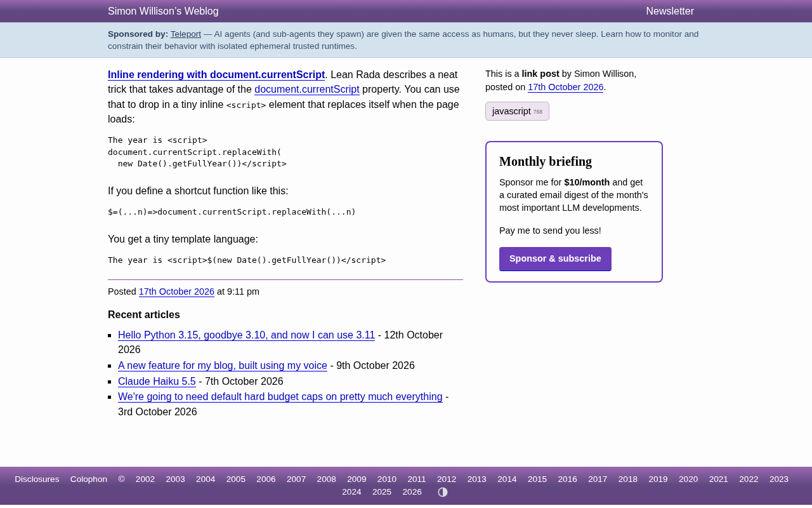
Task: Go to the 2003 archive
Action: pyautogui.click(x=176, y=479)
